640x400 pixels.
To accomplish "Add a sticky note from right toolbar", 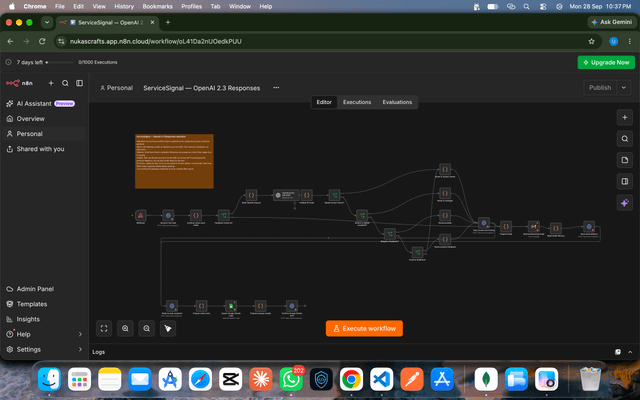I will [x=624, y=160].
